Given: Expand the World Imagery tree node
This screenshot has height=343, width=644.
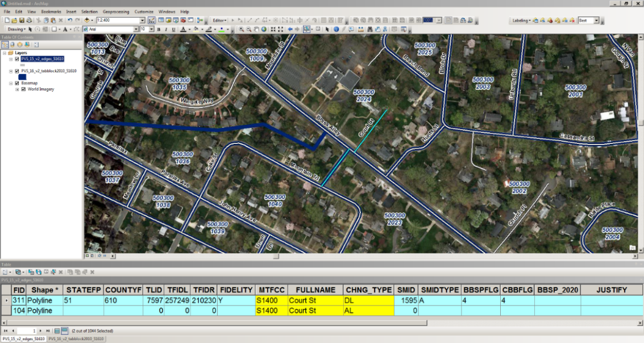Looking at the screenshot, I should (17, 89).
